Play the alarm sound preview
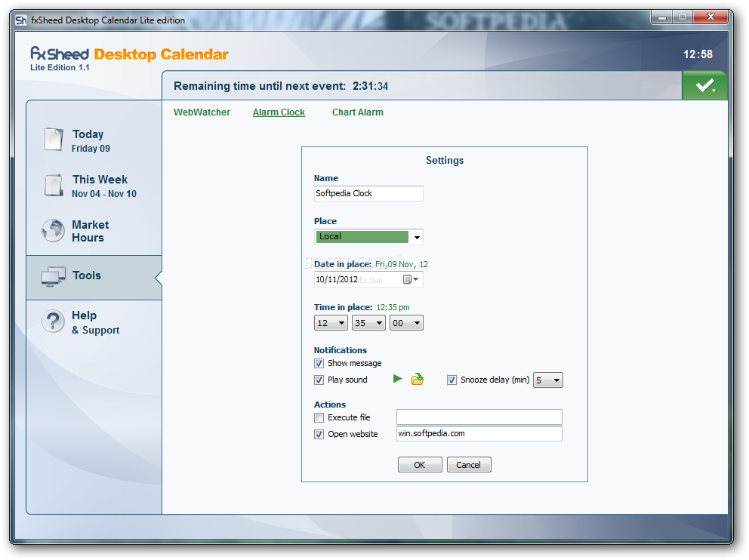The image size is (749, 560). pyautogui.click(x=397, y=379)
